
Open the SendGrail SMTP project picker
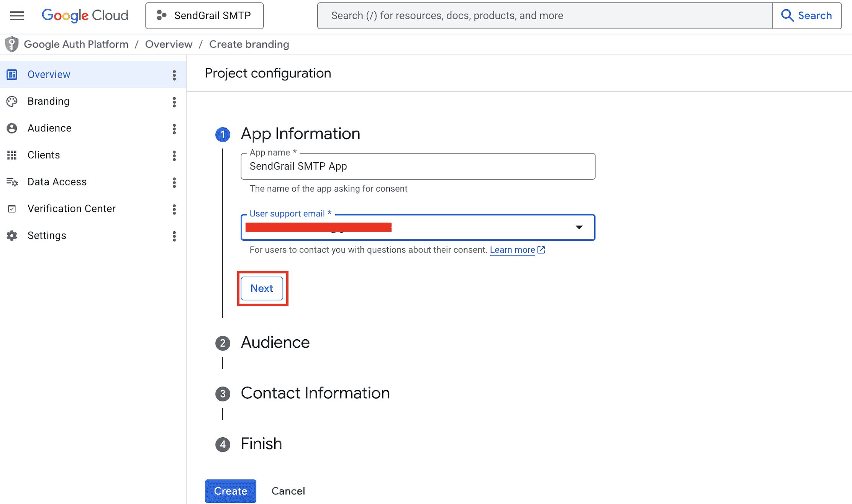(204, 16)
